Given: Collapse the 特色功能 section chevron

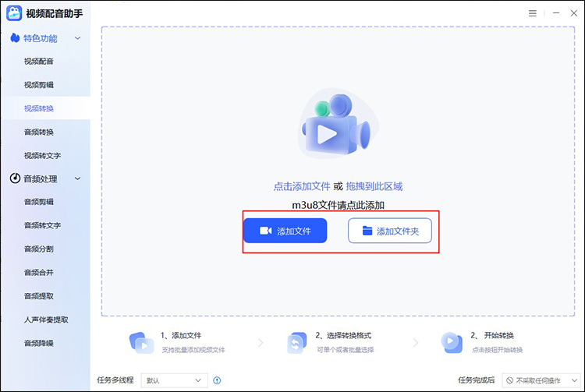Looking at the screenshot, I should click(77, 38).
